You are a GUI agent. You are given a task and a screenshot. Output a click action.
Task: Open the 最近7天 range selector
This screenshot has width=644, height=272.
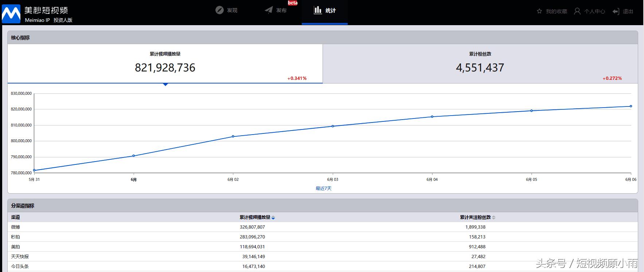coord(323,189)
